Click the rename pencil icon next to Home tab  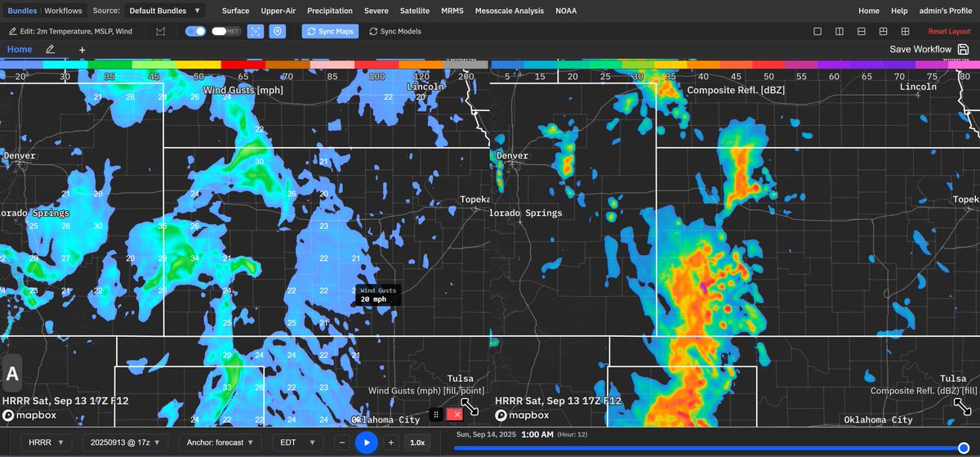click(x=51, y=49)
